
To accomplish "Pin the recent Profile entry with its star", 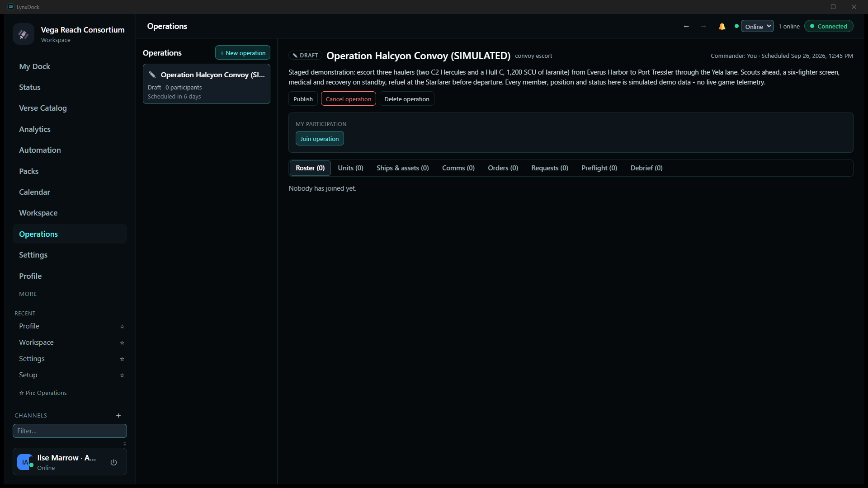I will (x=122, y=327).
